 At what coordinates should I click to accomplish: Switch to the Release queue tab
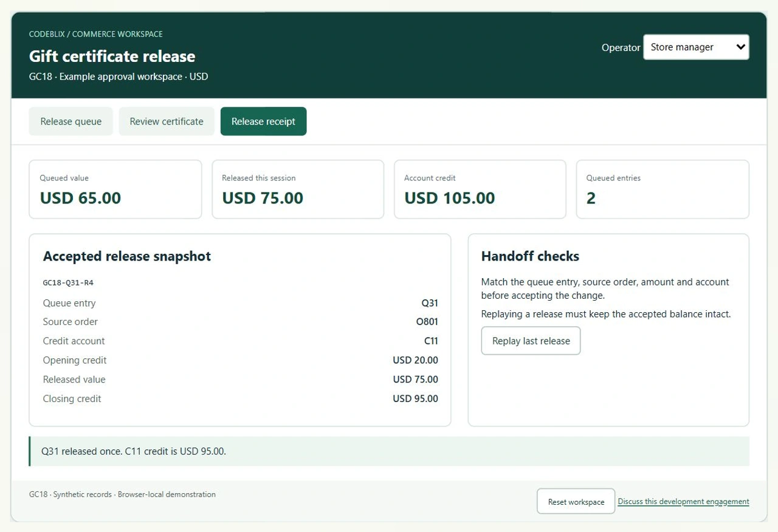point(71,121)
